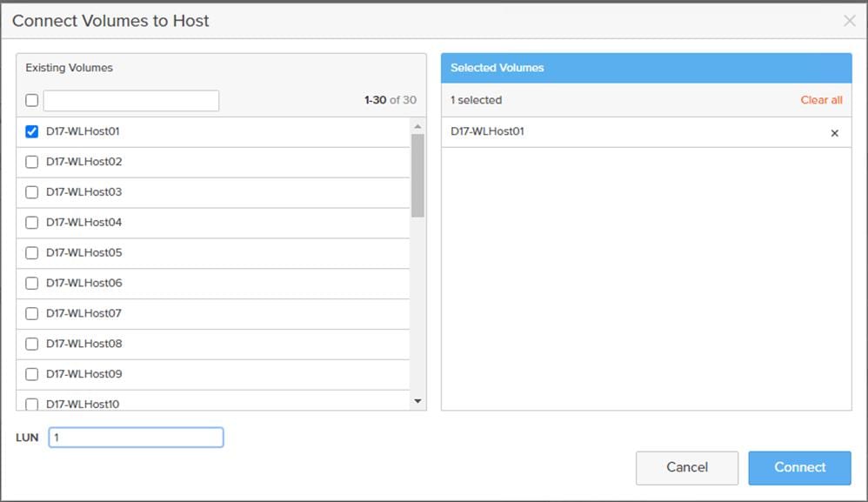Clear all selected volumes
Viewport: 868px width, 502px height.
tap(821, 100)
